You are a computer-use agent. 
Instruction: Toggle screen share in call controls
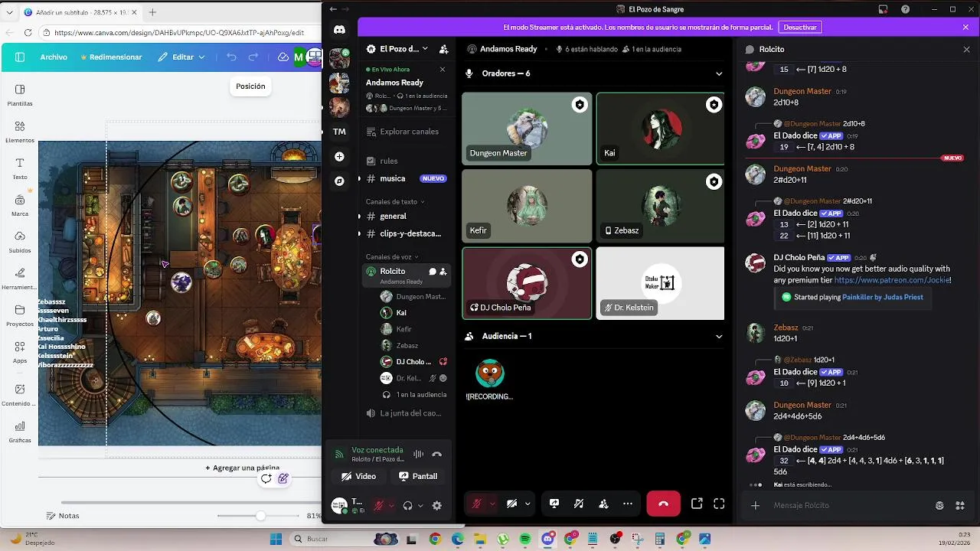(x=554, y=504)
